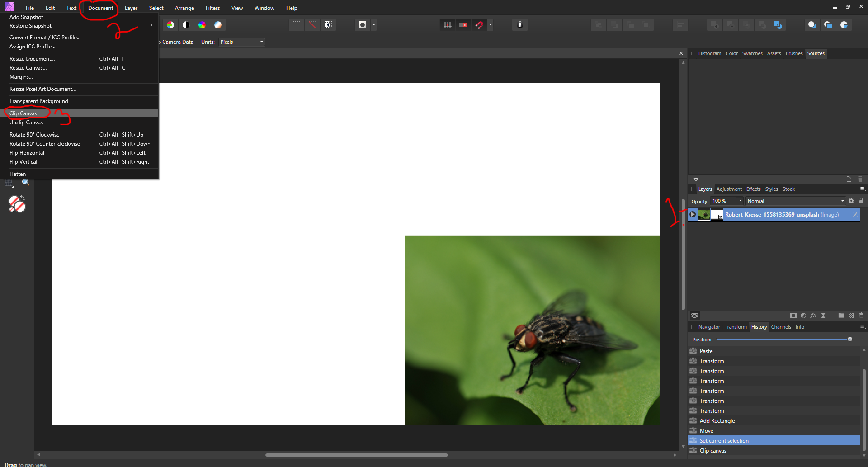Switch to the Histogram tab
This screenshot has width=868, height=467.
[709, 53]
